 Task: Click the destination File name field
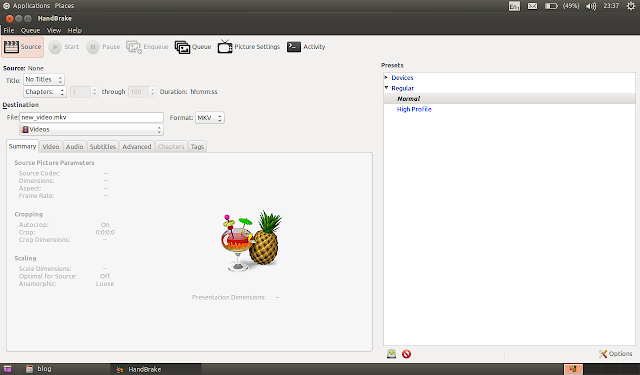91,118
